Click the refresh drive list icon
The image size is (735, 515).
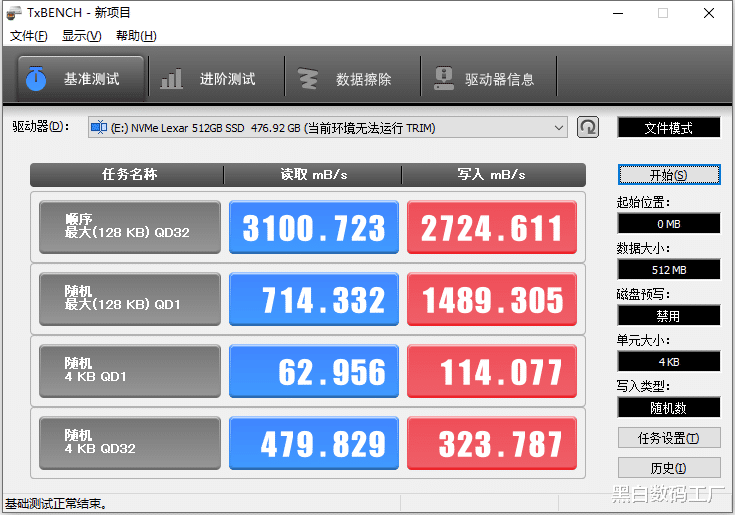coord(587,127)
